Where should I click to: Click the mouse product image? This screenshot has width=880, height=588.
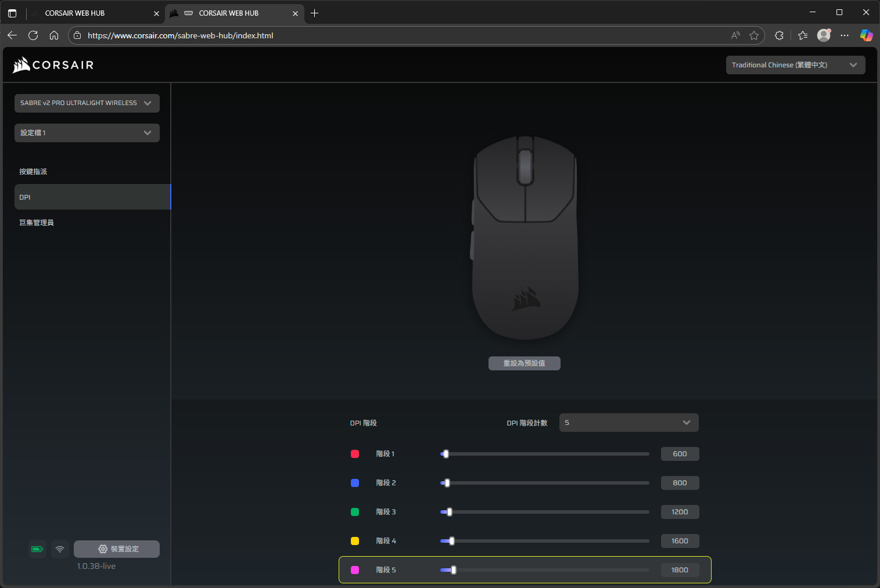pyautogui.click(x=525, y=238)
